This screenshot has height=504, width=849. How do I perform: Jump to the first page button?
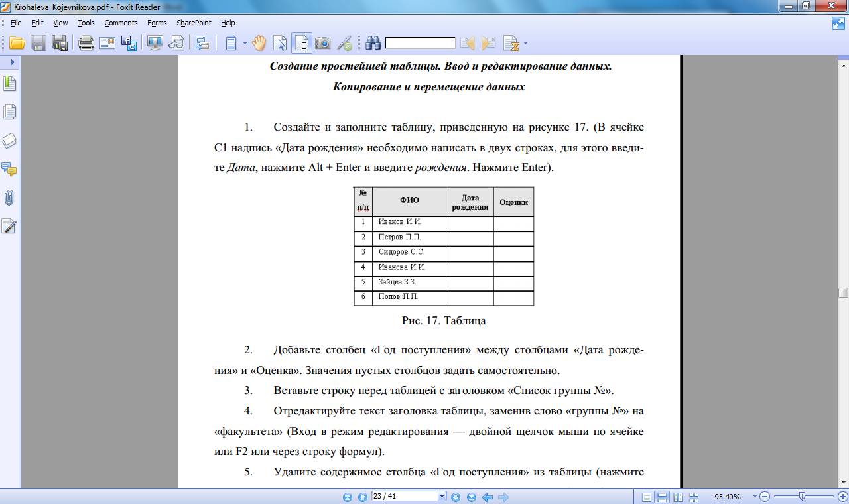tap(348, 497)
